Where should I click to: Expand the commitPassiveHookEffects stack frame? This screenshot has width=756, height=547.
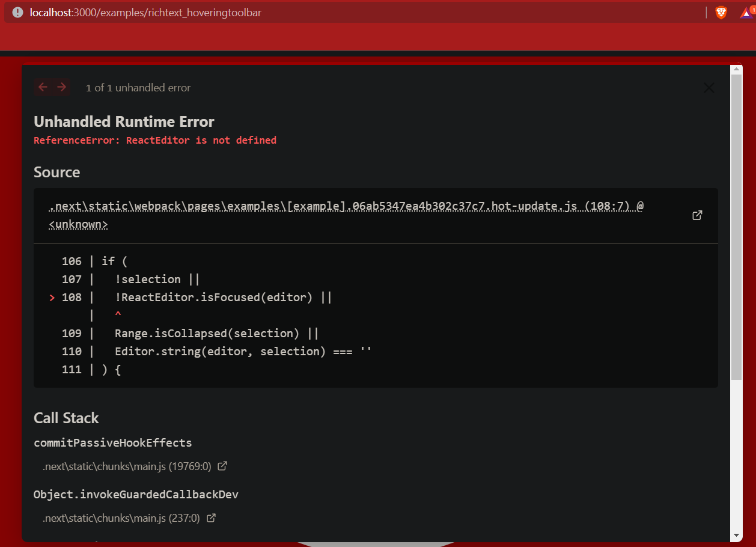click(112, 442)
